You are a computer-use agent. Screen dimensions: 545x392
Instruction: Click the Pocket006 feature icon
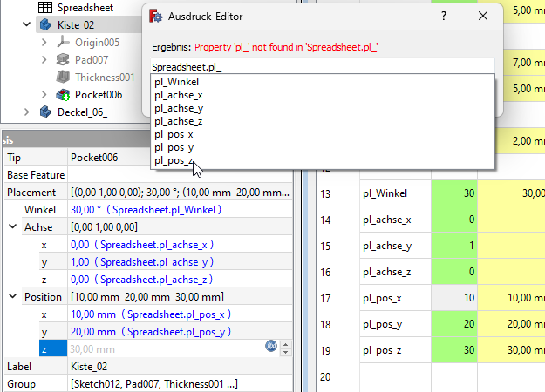click(63, 94)
